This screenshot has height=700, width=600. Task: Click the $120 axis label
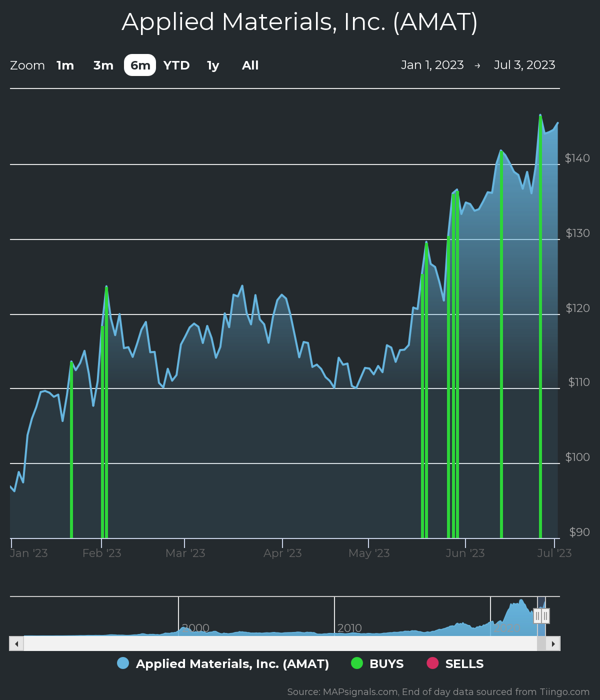tap(577, 308)
